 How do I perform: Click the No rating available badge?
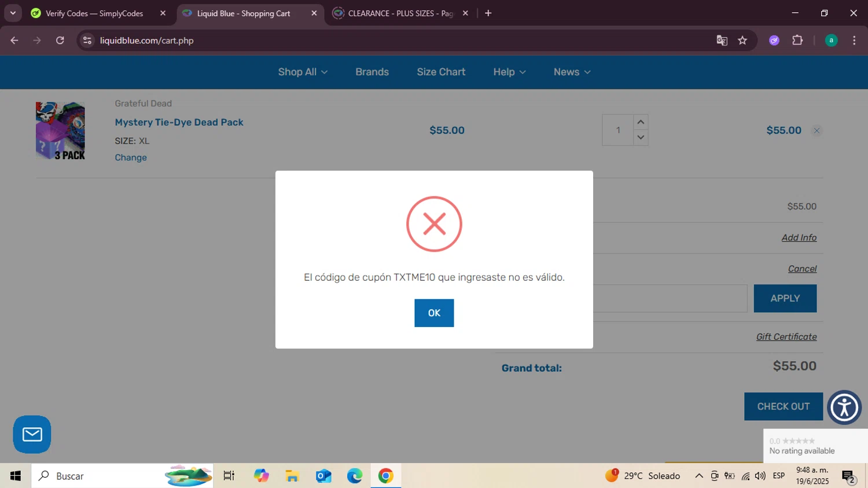pos(815,446)
